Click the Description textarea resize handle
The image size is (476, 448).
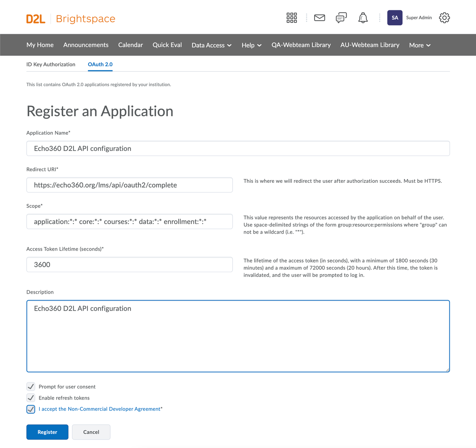[x=448, y=369]
